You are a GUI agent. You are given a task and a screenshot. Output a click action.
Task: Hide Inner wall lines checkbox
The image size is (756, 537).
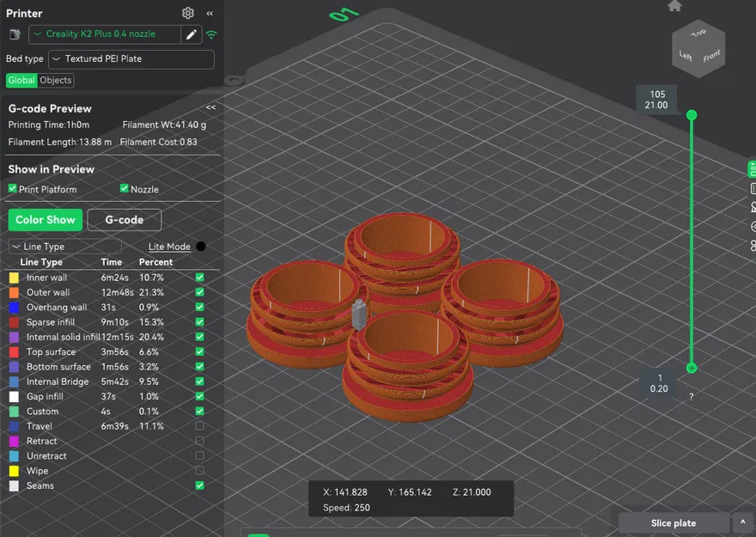click(199, 278)
